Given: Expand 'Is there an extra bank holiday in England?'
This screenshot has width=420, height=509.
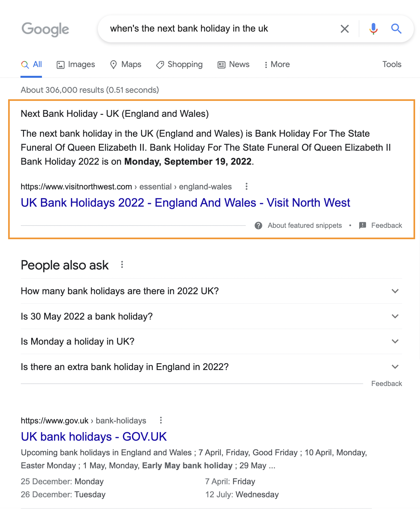Looking at the screenshot, I should [x=395, y=366].
